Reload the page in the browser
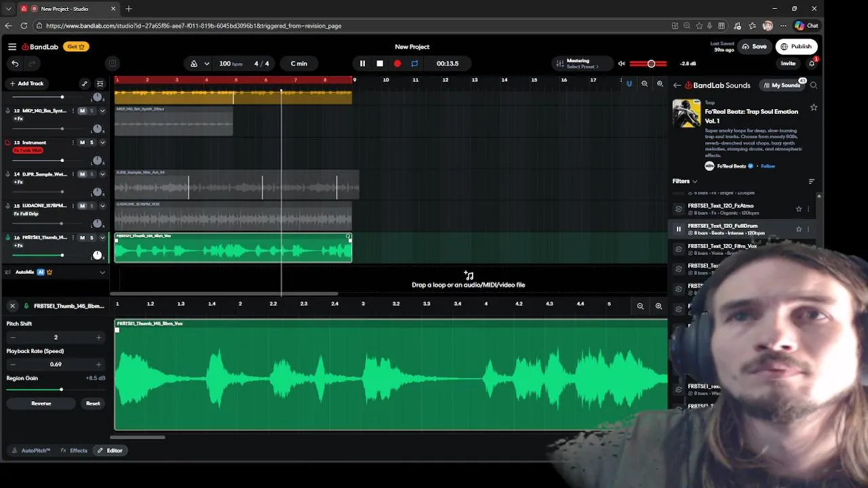 [24, 26]
